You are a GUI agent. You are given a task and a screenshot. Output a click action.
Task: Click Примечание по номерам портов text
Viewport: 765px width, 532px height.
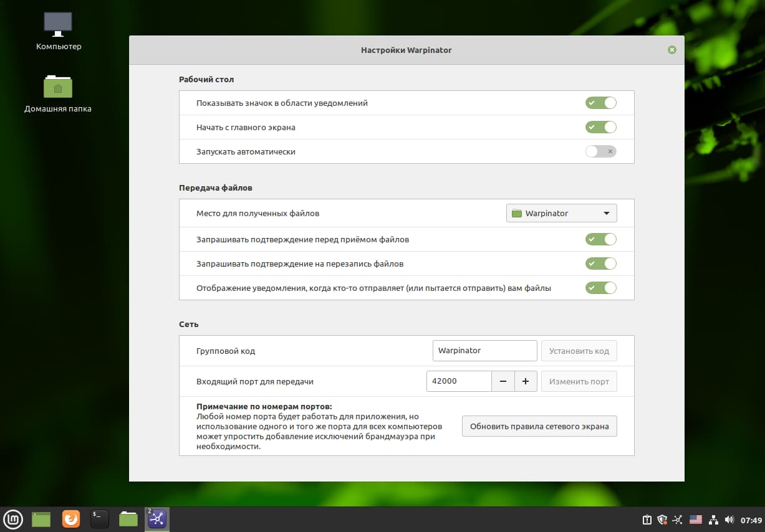tap(264, 406)
